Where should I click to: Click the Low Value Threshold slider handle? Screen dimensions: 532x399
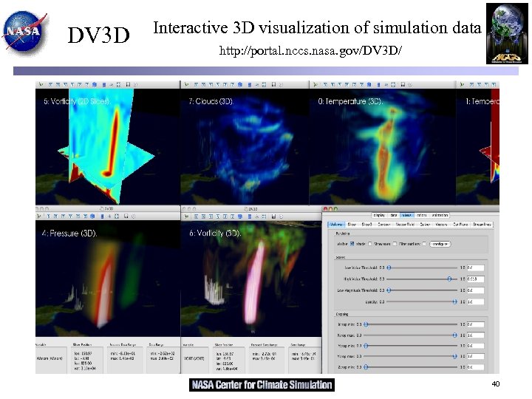(389, 267)
